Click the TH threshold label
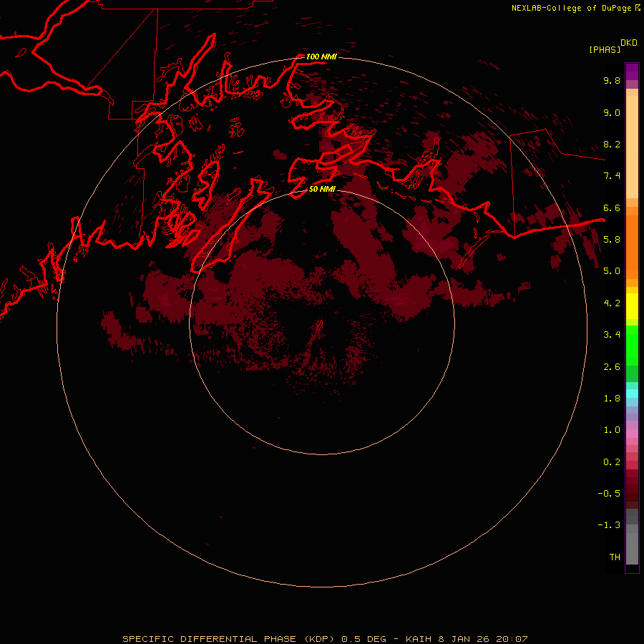Image resolution: width=644 pixels, height=644 pixels. click(615, 557)
